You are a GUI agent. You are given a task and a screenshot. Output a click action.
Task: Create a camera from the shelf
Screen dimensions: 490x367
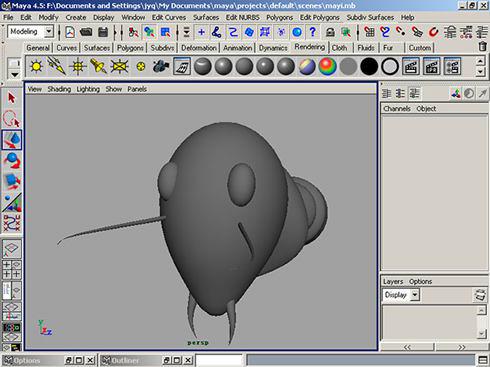point(161,66)
